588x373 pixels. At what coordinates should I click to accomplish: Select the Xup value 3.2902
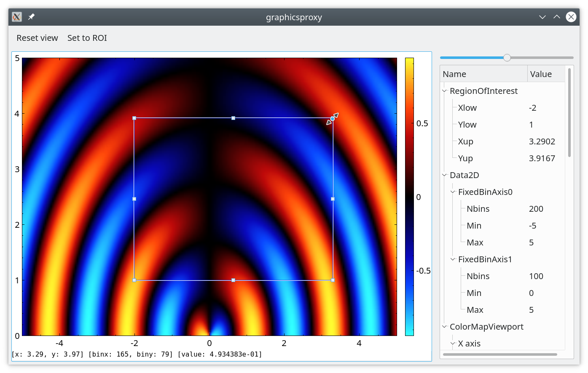[x=542, y=141]
